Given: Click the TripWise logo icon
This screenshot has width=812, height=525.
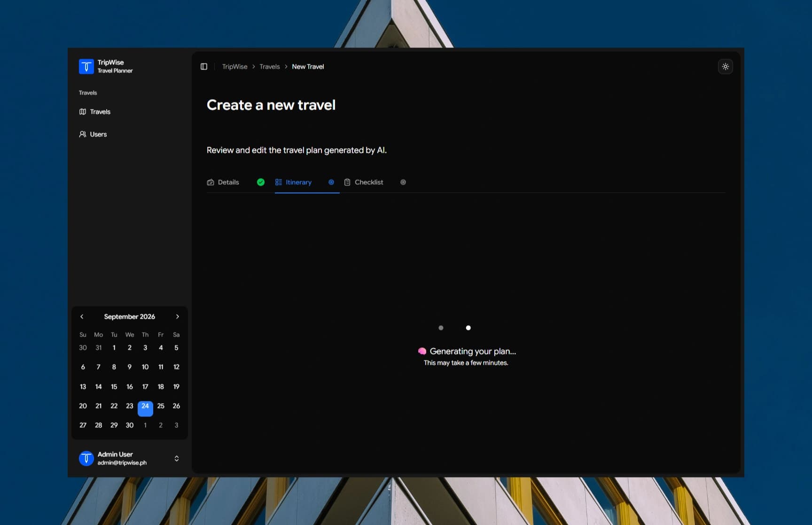Looking at the screenshot, I should pyautogui.click(x=86, y=66).
